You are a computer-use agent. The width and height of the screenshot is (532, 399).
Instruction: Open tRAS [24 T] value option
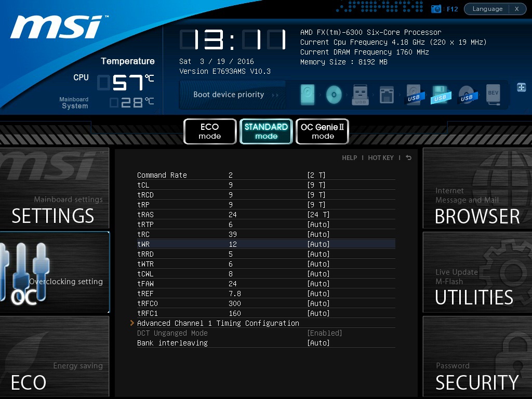(x=318, y=215)
